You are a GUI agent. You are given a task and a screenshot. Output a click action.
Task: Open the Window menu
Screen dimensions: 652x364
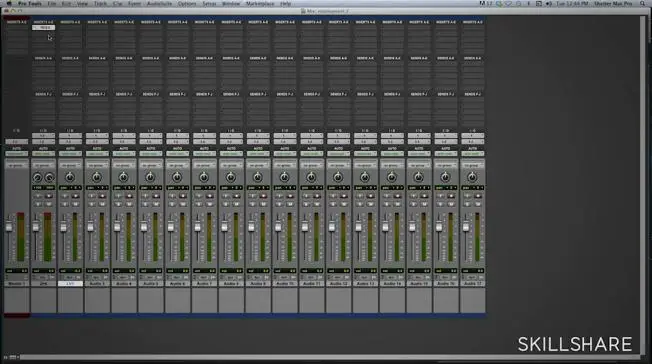point(231,3)
